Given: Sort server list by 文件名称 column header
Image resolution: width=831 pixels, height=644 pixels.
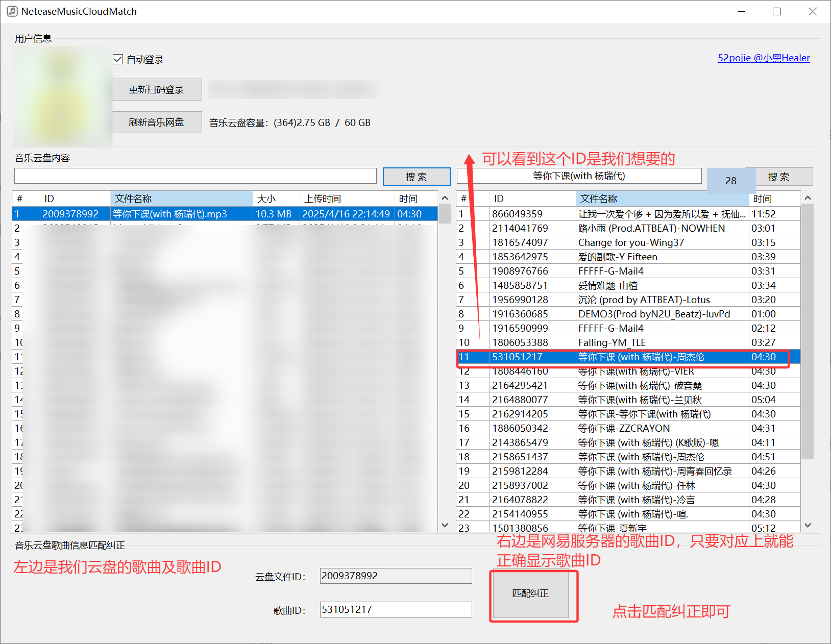Looking at the screenshot, I should [x=663, y=199].
